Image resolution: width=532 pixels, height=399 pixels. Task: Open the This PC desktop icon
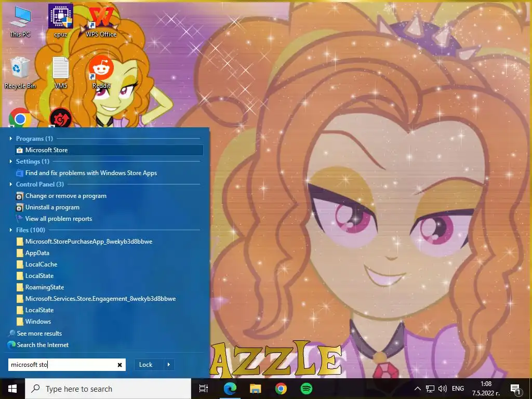coord(20,21)
